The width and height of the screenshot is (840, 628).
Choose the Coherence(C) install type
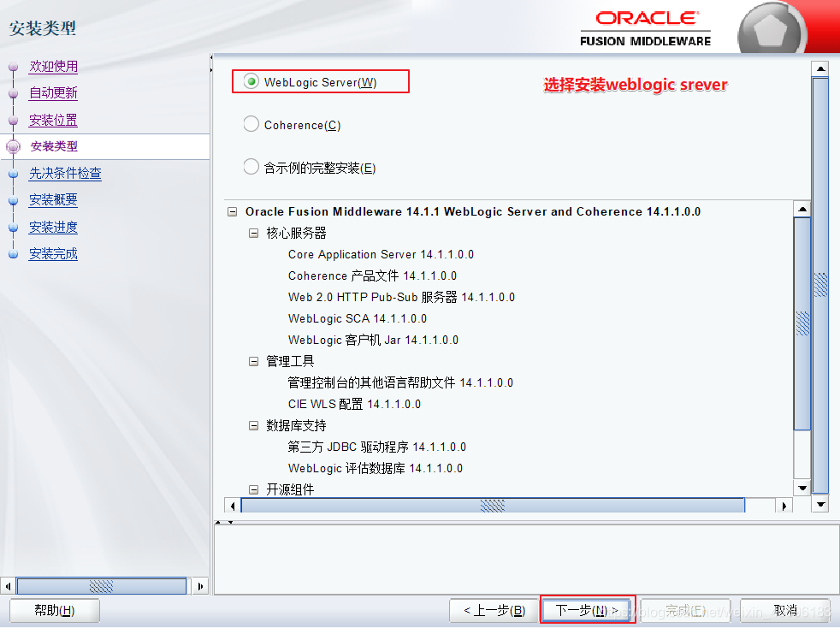click(x=251, y=124)
